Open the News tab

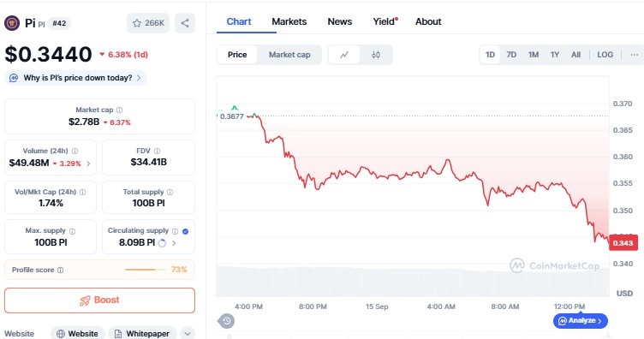(340, 21)
